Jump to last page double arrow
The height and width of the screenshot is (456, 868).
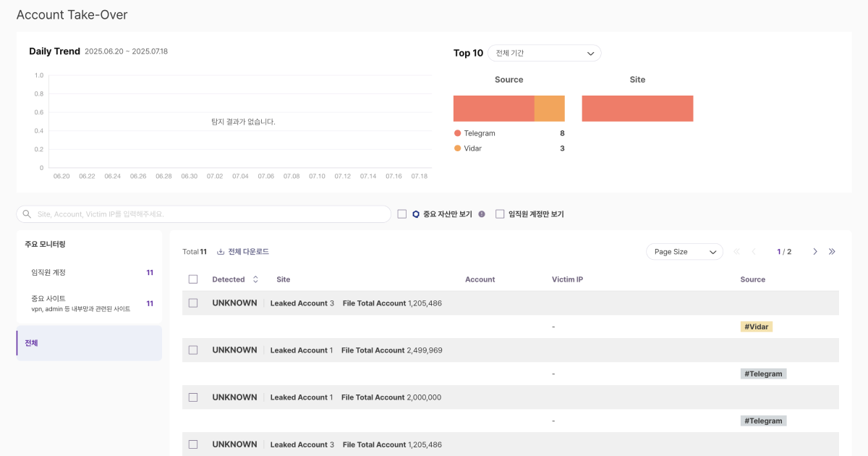coord(832,252)
